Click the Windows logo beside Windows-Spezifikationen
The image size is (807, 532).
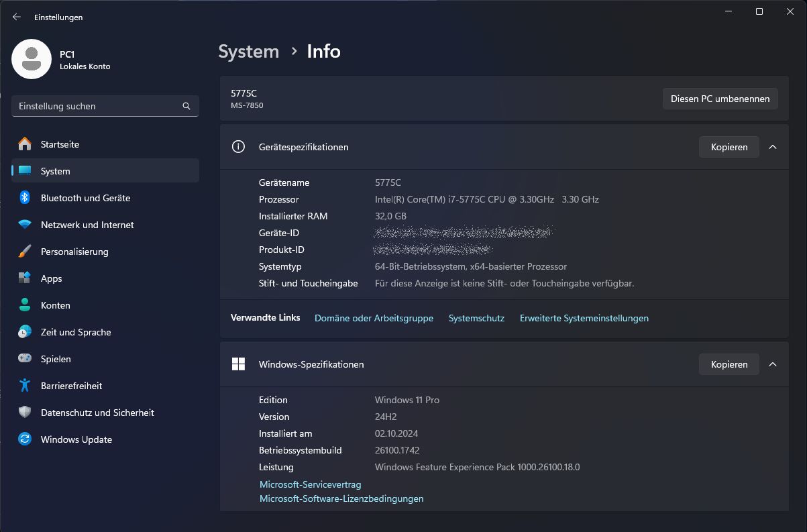point(238,364)
